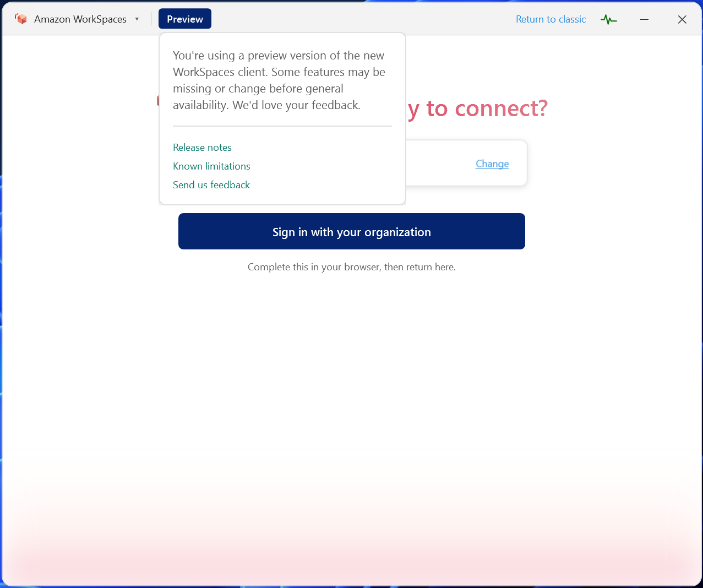Image resolution: width=703 pixels, height=588 pixels.
Task: Click the Amazon WorkSpaces logo icon
Action: [21, 19]
